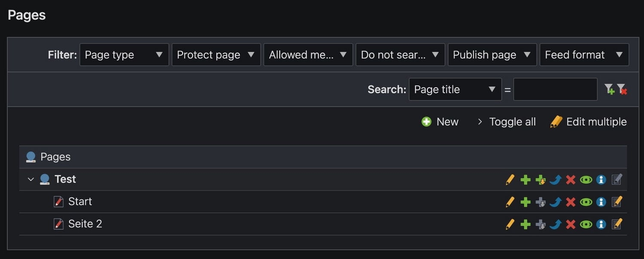Delete the Start page with red X
This screenshot has height=259, width=644.
pyautogui.click(x=571, y=202)
